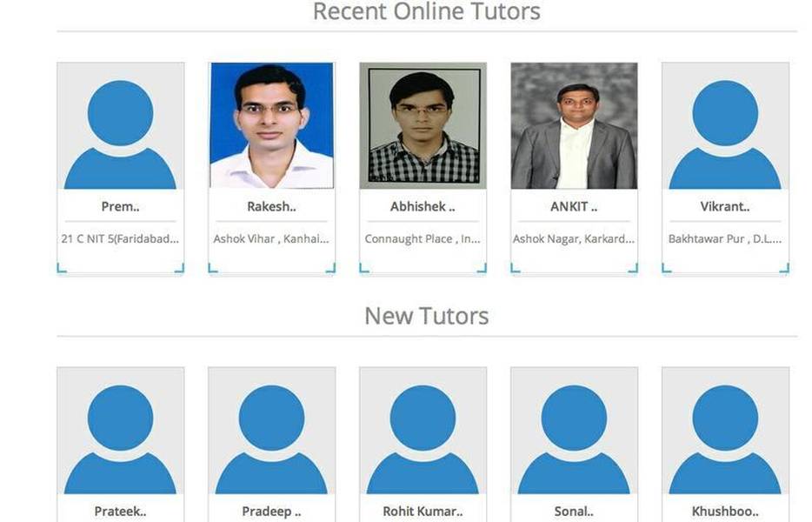The height and width of the screenshot is (522, 812).
Task: Open Rohit Kumar's placeholder avatar
Action: click(423, 431)
